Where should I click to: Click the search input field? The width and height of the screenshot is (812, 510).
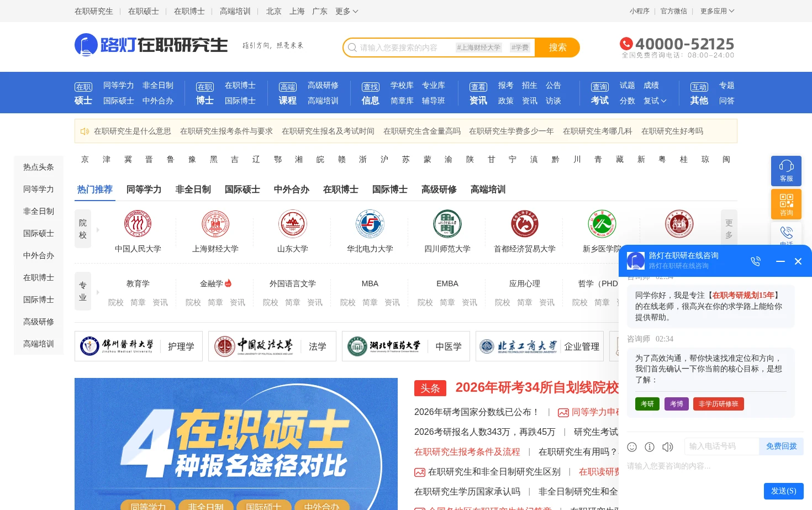(406, 48)
